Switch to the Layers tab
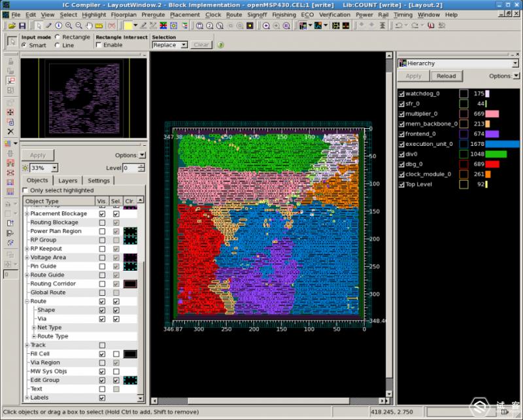 coord(67,181)
